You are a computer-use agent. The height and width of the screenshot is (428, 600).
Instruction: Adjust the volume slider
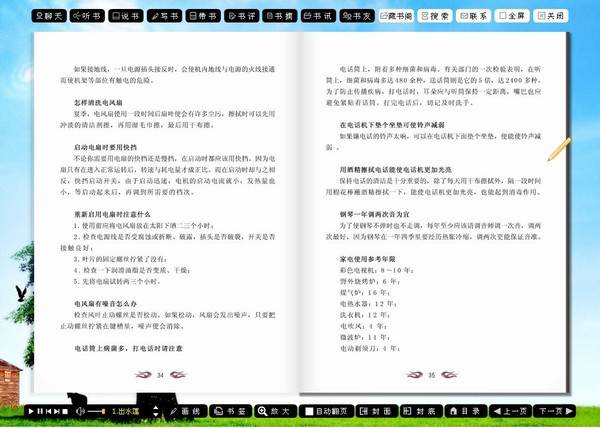(x=96, y=411)
